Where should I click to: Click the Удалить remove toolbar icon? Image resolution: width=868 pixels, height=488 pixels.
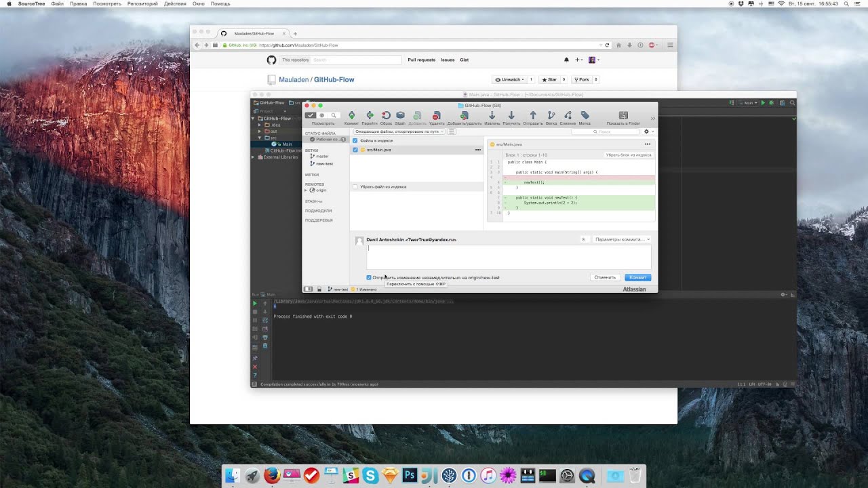pos(437,116)
